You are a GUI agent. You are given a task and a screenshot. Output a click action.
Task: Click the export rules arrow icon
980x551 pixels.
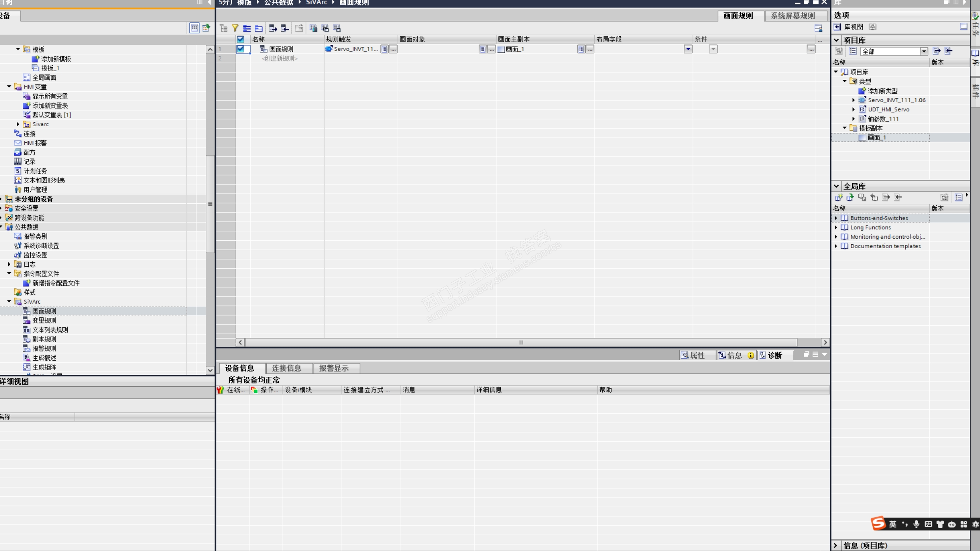point(273,28)
